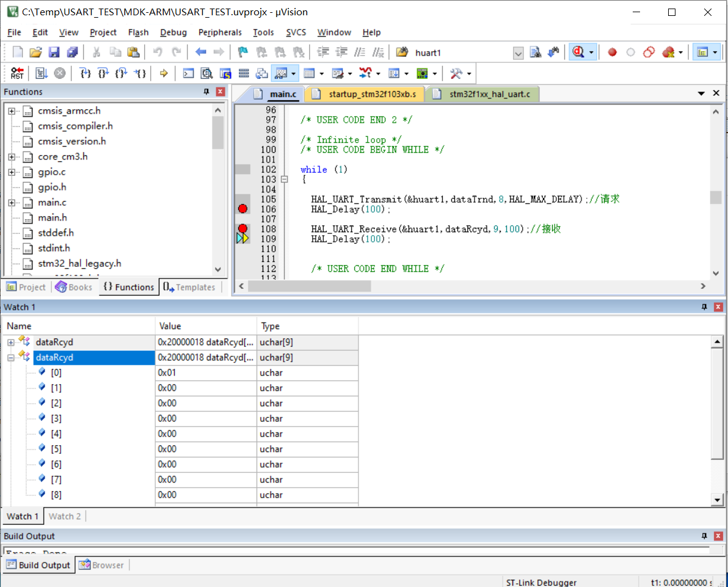728x587 pixels.
Task: Select the stm32_hal_legacy.h tree item
Action: coord(79,263)
